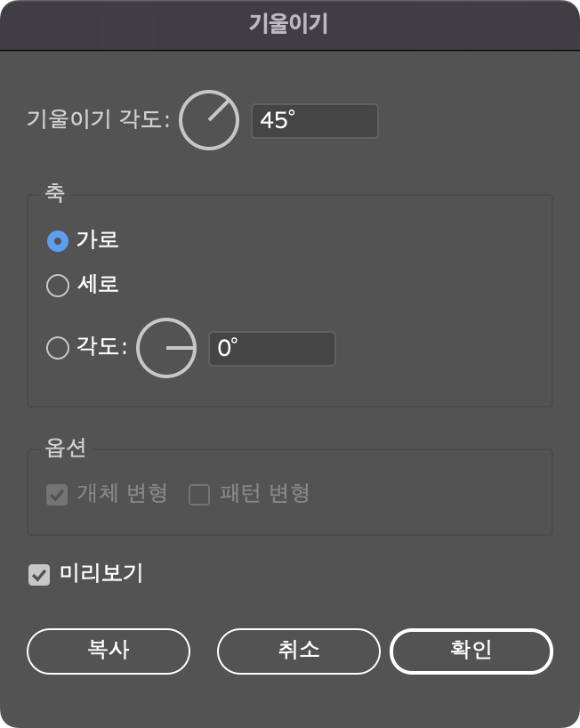Click the 기울이기 dialog title bar
This screenshot has width=580, height=728.
[x=290, y=24]
